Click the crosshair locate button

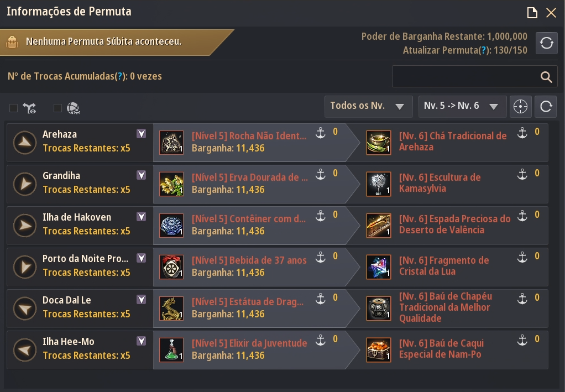(520, 107)
